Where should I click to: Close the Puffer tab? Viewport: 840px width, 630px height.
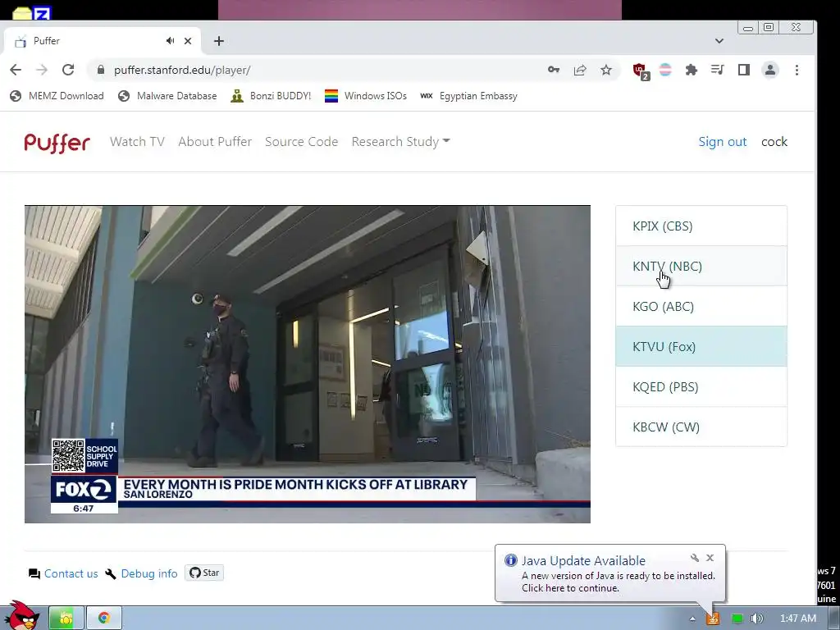pyautogui.click(x=188, y=41)
